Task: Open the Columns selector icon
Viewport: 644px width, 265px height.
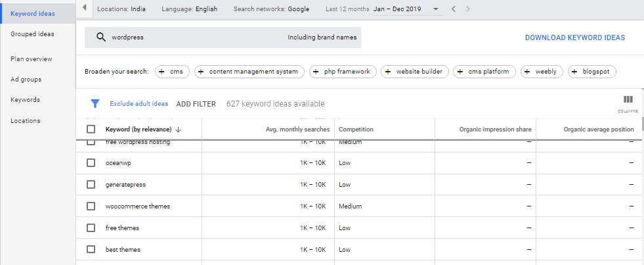Action: tap(628, 99)
